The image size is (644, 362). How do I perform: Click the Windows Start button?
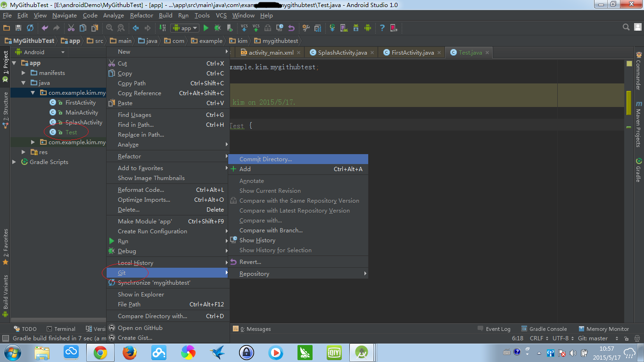tap(12, 352)
